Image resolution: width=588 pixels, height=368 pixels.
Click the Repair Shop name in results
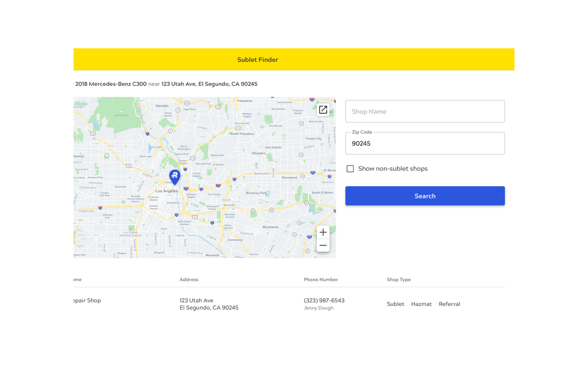pyautogui.click(x=88, y=300)
